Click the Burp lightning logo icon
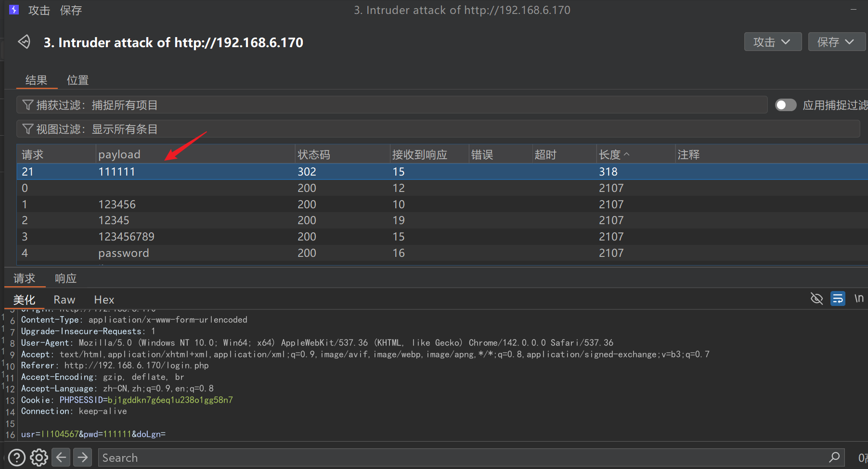The image size is (868, 469). coord(14,10)
